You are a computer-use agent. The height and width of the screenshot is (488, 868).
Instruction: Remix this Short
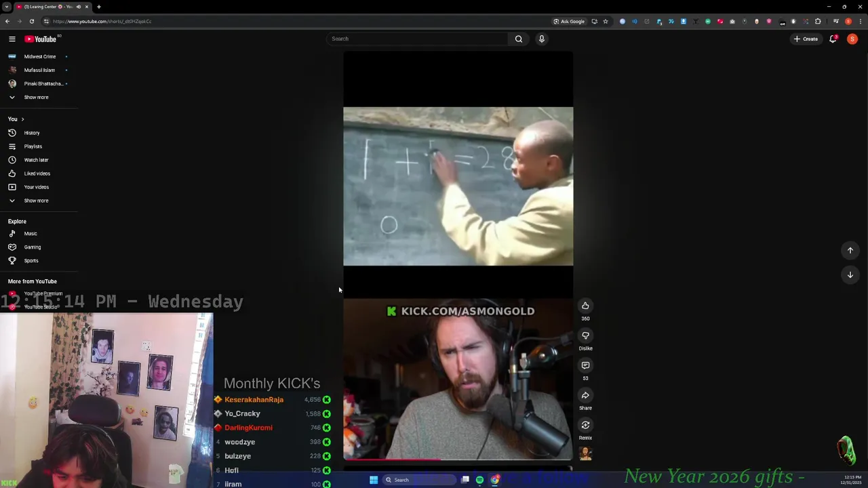pyautogui.click(x=585, y=425)
